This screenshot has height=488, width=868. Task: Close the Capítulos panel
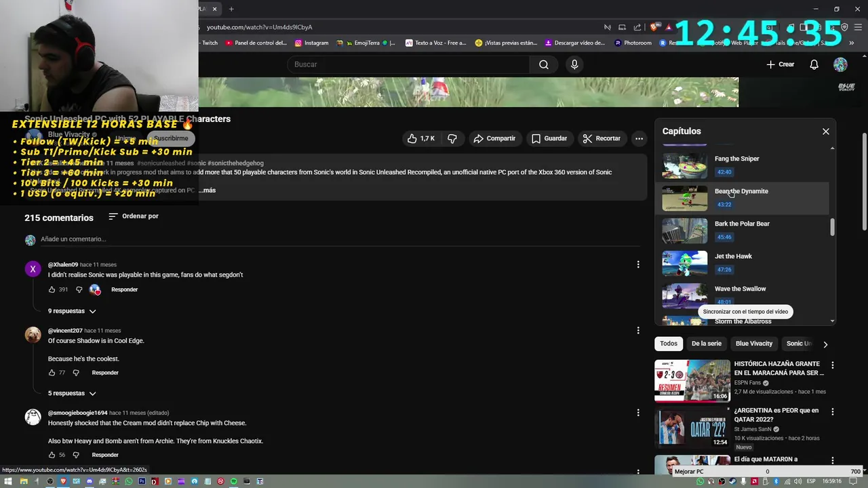pos(826,131)
